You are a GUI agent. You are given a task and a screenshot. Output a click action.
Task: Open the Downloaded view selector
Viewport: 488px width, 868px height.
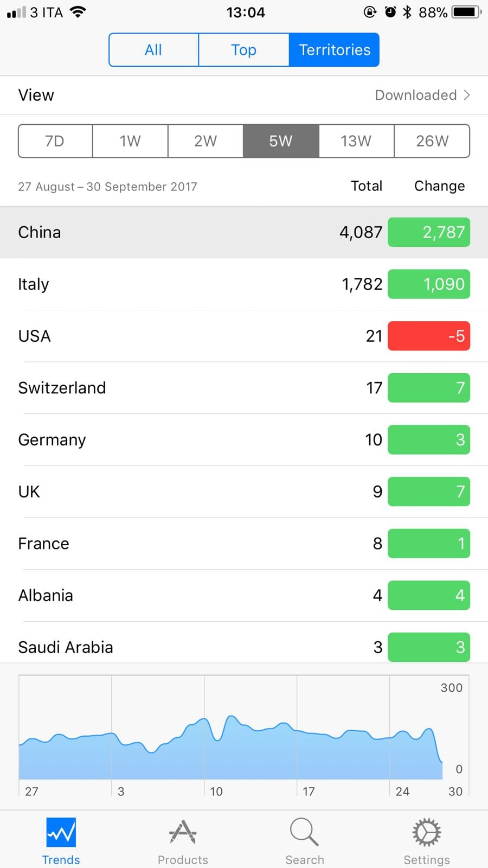point(416,95)
